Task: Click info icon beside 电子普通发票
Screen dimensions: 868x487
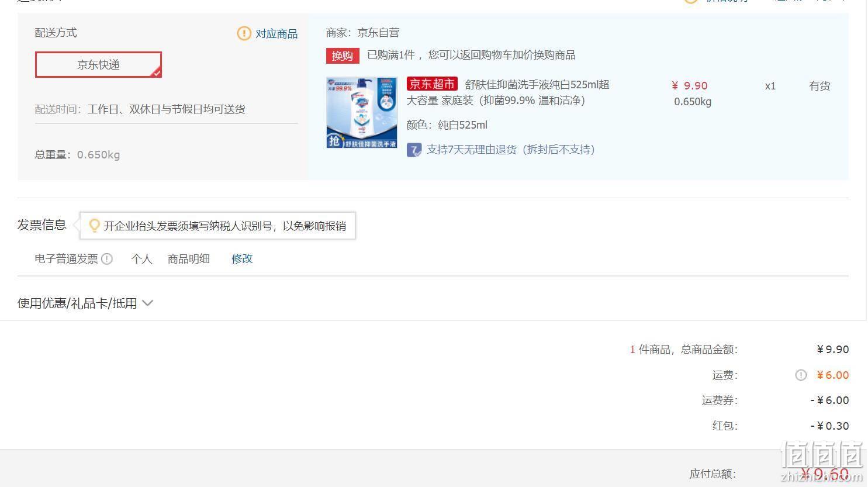Action: (107, 259)
